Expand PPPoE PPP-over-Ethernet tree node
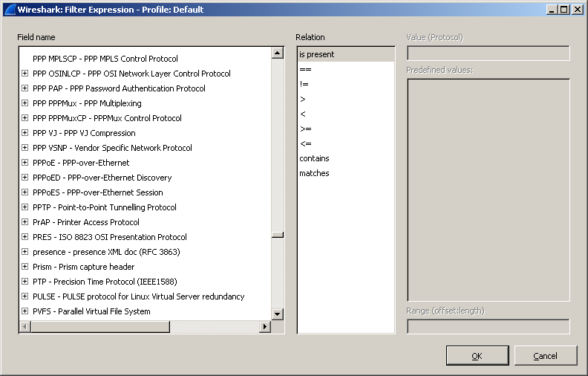The image size is (588, 376). coord(25,163)
